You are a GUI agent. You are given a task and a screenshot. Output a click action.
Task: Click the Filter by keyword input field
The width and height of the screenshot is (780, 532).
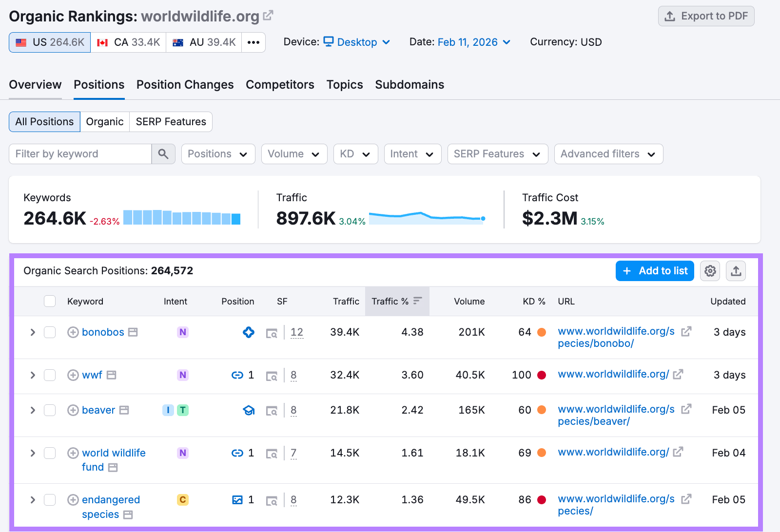(80, 154)
